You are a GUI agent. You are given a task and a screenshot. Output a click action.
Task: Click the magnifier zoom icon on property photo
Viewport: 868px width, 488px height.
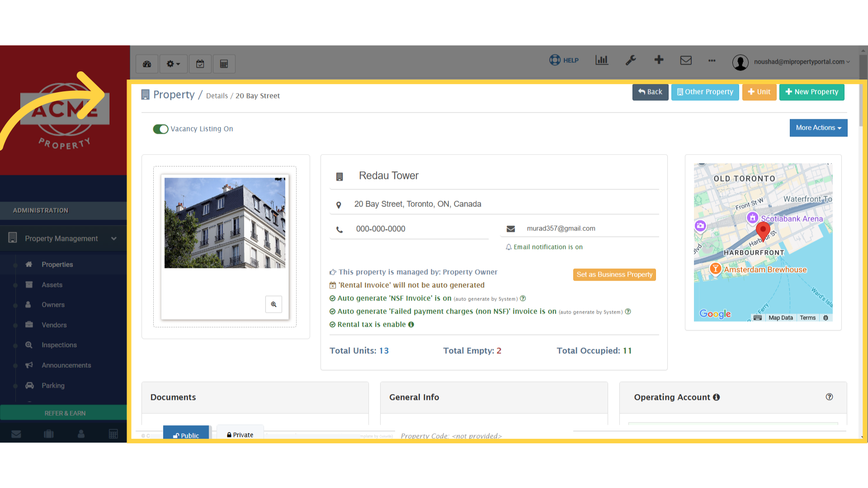point(274,305)
